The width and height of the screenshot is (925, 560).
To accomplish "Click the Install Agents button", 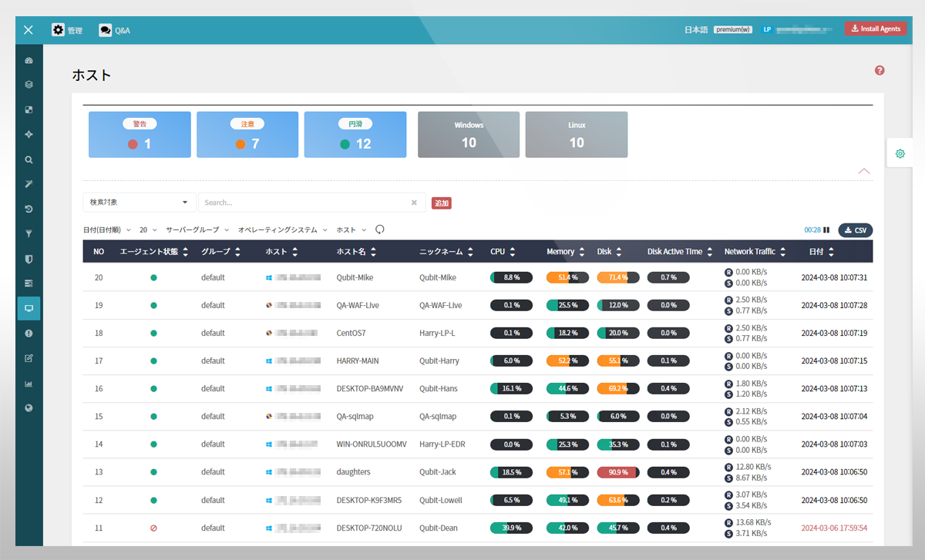I will click(x=875, y=29).
